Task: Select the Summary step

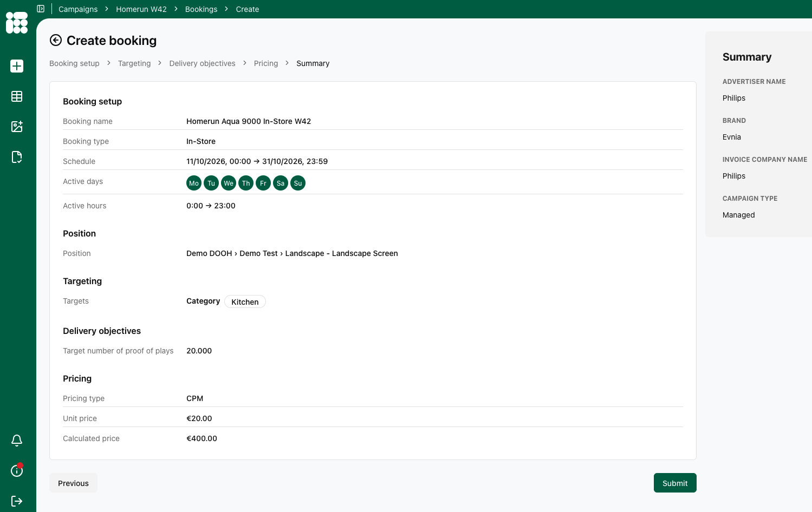Action: (x=313, y=63)
